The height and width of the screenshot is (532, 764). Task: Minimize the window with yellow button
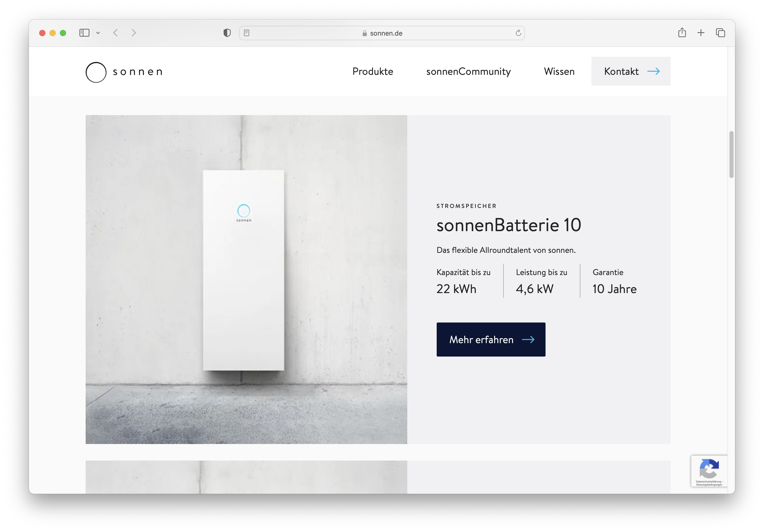[x=53, y=33]
